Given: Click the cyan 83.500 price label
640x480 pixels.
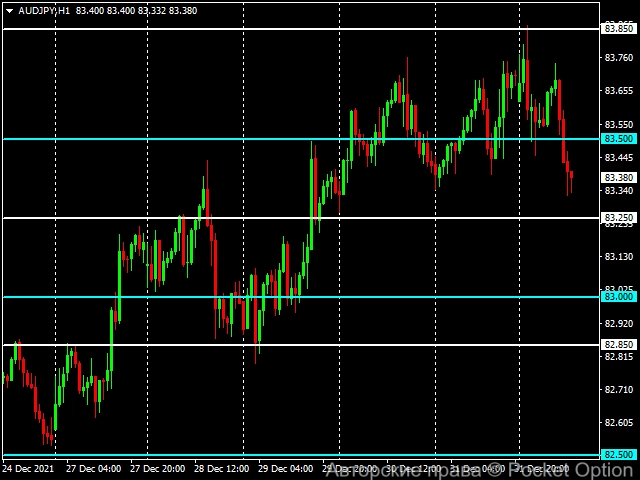Looking at the screenshot, I should [x=618, y=139].
